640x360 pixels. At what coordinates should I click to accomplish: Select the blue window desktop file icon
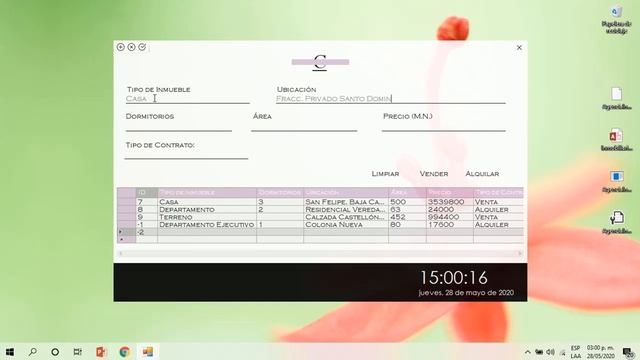[617, 181]
